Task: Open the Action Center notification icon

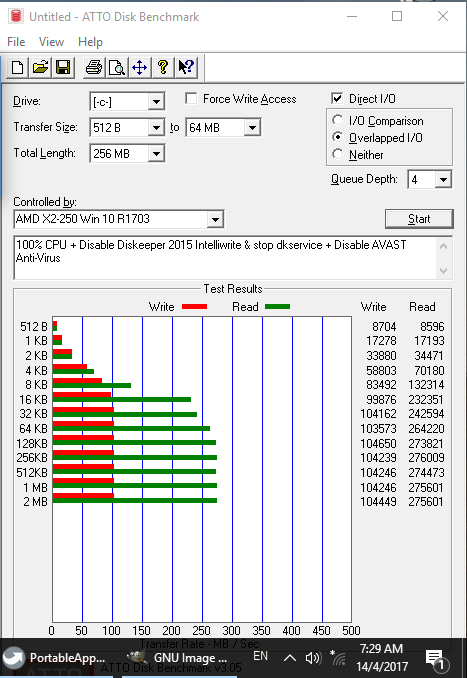Action: coord(436,659)
